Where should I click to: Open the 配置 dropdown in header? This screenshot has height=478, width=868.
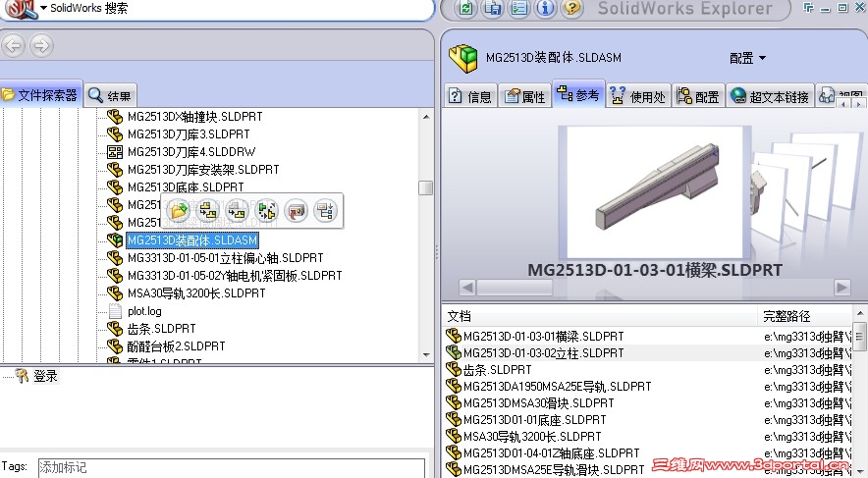click(747, 58)
